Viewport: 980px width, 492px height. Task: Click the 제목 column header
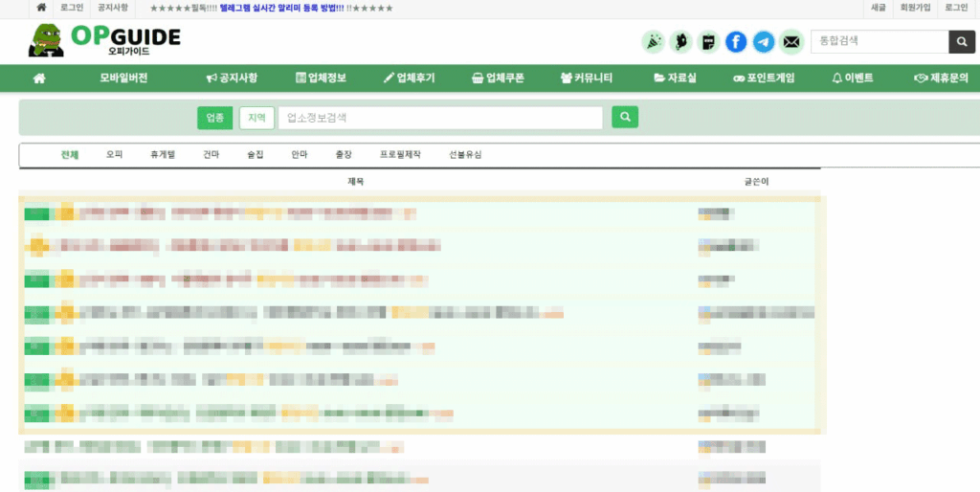[356, 181]
